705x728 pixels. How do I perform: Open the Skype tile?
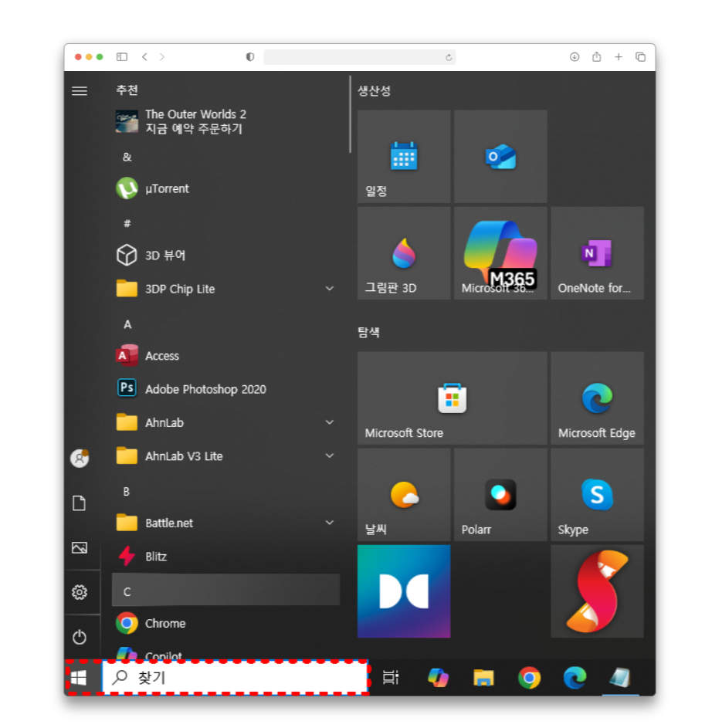point(597,494)
